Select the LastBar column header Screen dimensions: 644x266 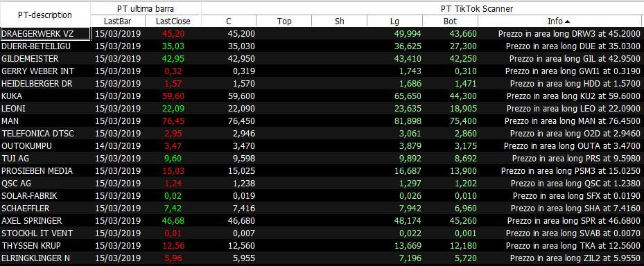[118, 21]
